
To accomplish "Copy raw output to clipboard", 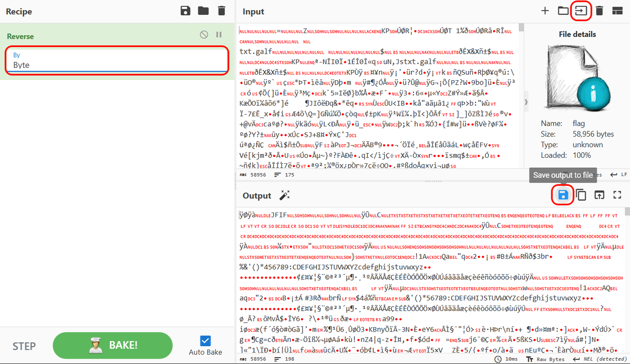I will [581, 195].
